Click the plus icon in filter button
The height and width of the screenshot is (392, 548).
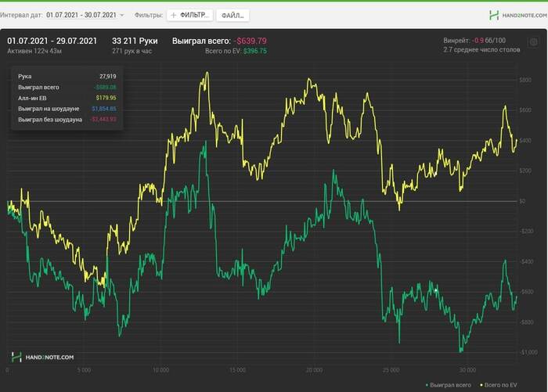coord(173,16)
